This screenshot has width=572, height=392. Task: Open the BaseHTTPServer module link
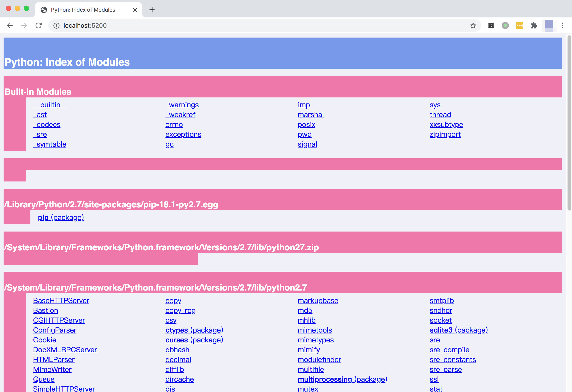(61, 301)
